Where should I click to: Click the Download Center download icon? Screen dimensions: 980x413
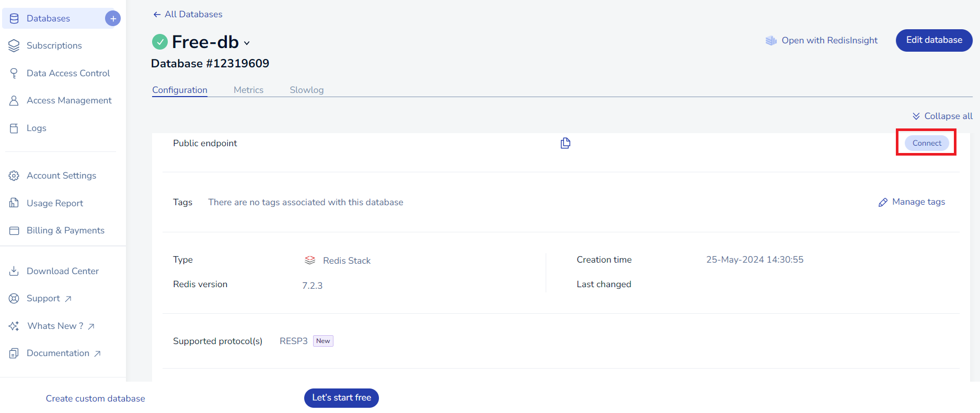click(14, 271)
